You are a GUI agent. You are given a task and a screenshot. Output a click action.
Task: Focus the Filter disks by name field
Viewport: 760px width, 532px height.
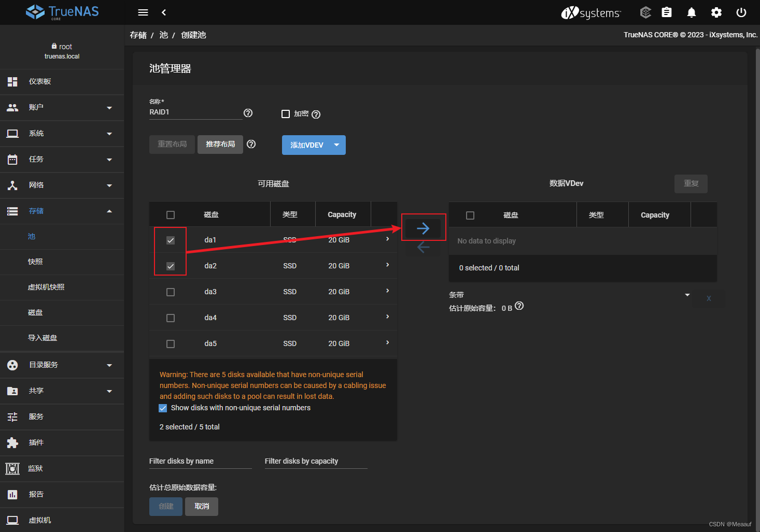pyautogui.click(x=201, y=462)
